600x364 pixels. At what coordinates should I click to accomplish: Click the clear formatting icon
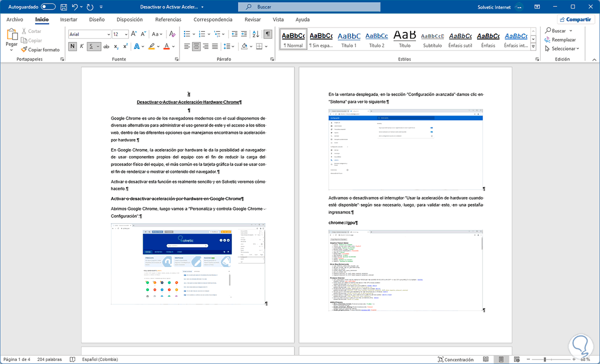tap(172, 34)
